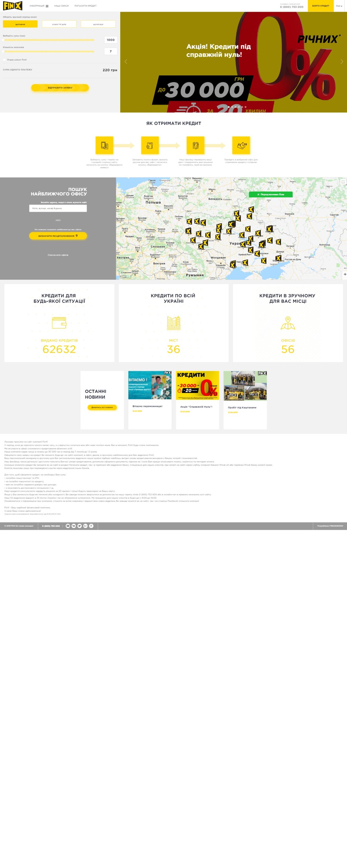The image size is (347, 868).
Task: Click the 'Взяти кредит' header button
Action: (321, 6)
